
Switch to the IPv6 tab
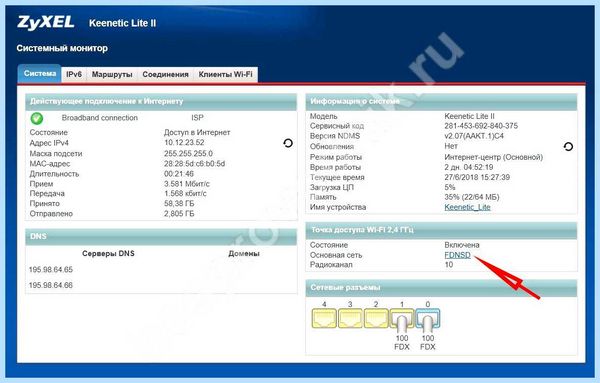pos(74,74)
